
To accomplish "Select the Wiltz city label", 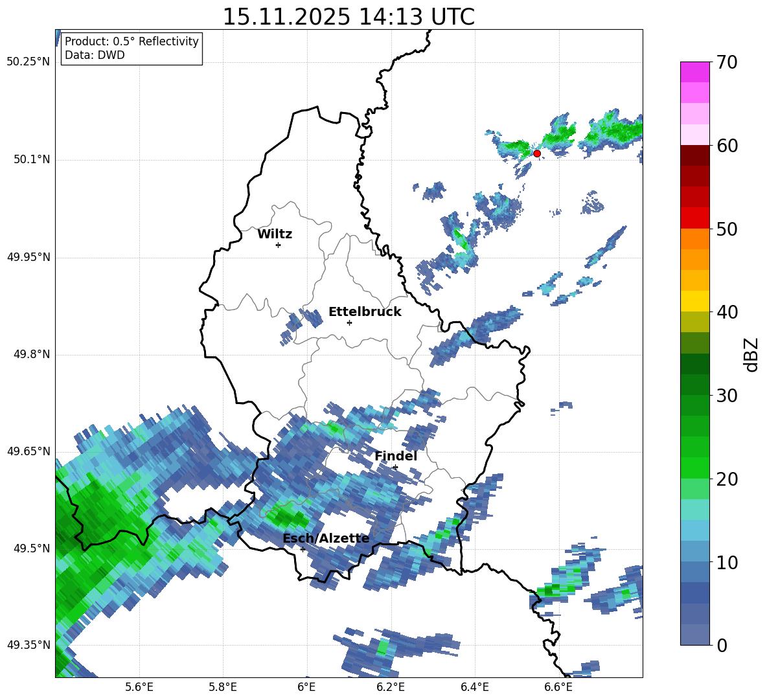I will coord(275,234).
